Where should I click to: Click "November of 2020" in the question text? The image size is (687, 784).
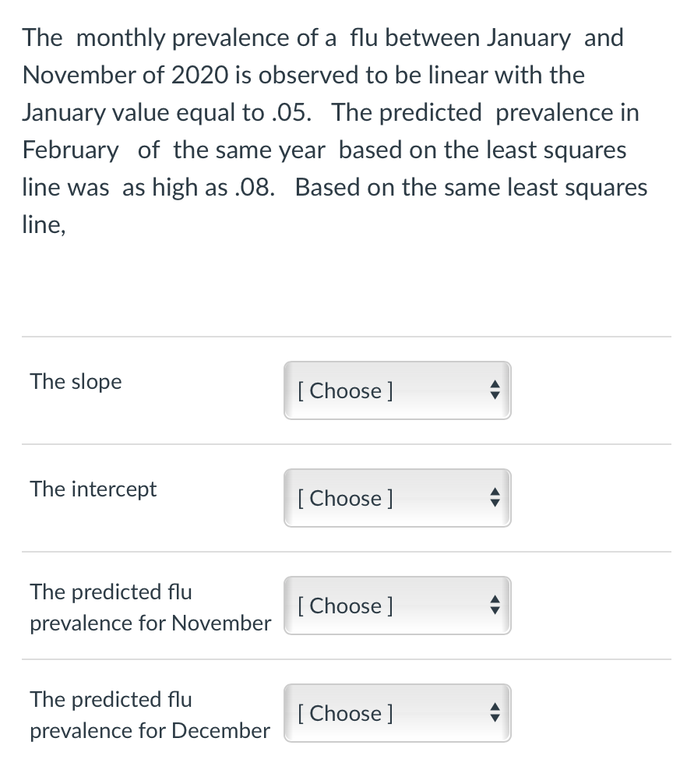[x=125, y=75]
